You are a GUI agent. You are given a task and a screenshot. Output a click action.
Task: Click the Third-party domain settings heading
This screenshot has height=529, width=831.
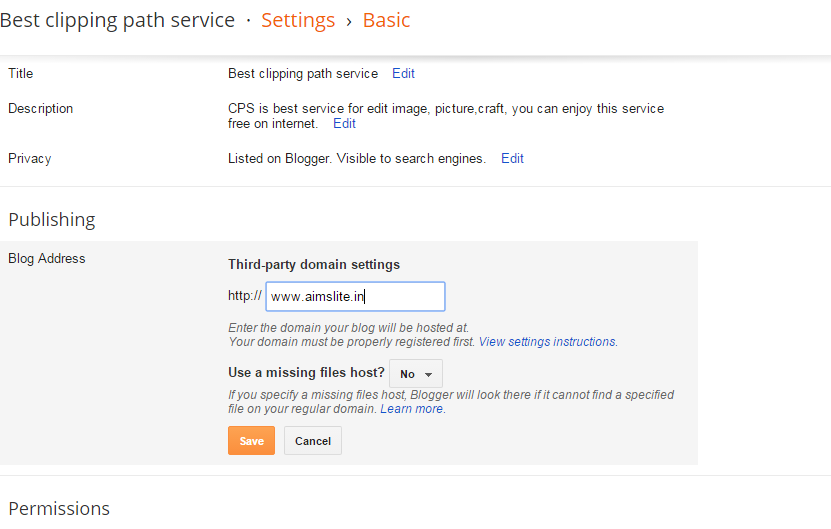point(314,265)
